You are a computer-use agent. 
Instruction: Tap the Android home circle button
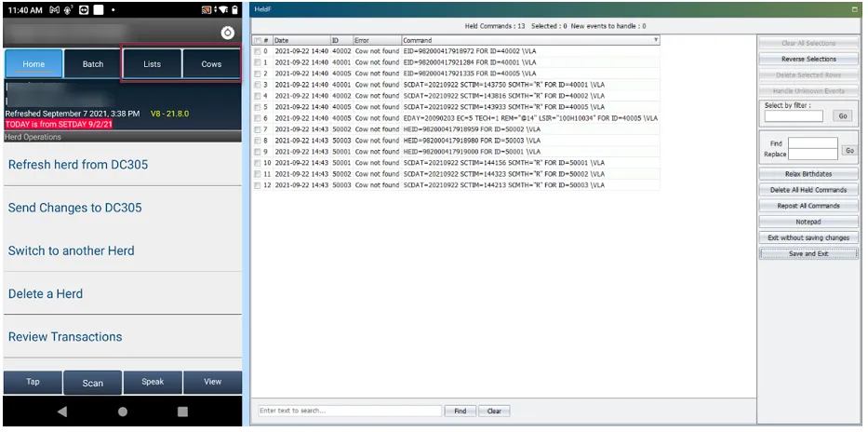[123, 412]
